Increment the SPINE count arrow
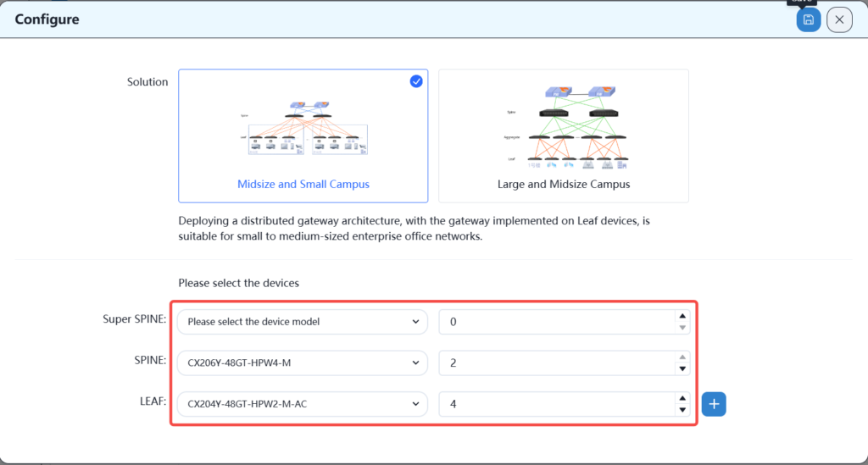Image resolution: width=868 pixels, height=465 pixels. coord(682,357)
